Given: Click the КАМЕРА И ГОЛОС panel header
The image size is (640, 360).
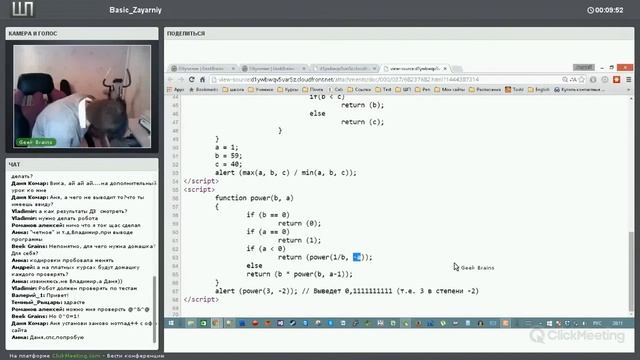Looking at the screenshot, I should point(82,33).
